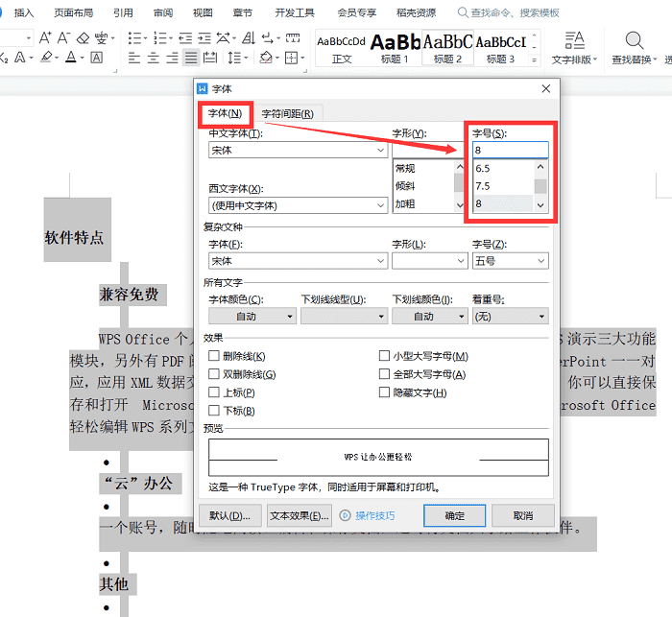Viewport: 672px width, 617px height.
Task: Increase paragraph indent
Action: pyautogui.click(x=204, y=38)
